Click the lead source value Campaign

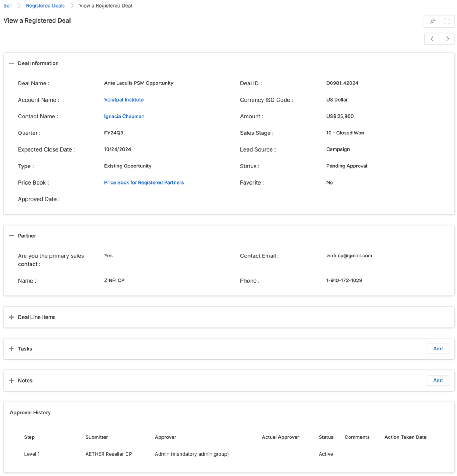(338, 149)
